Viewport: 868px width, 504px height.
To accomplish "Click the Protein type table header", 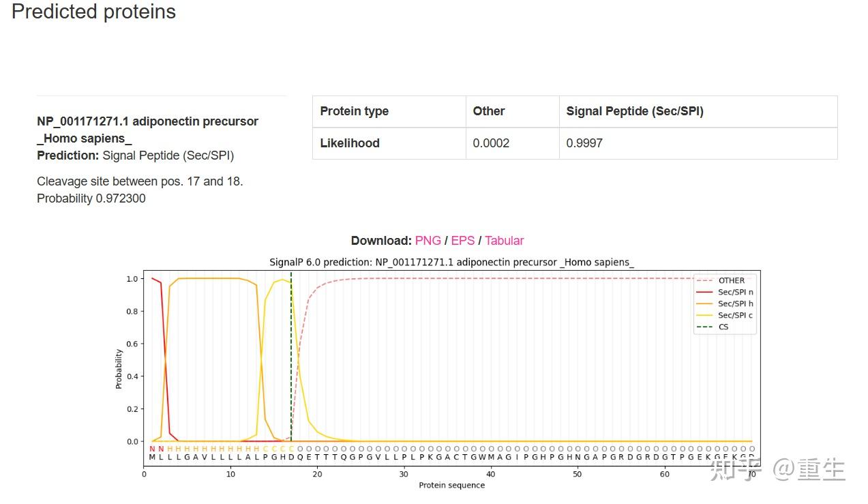I will (355, 111).
